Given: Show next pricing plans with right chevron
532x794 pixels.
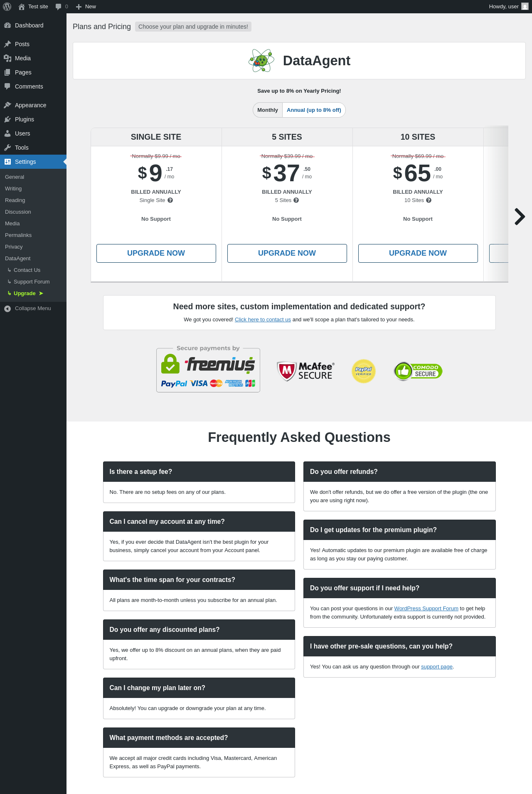Looking at the screenshot, I should click(520, 217).
